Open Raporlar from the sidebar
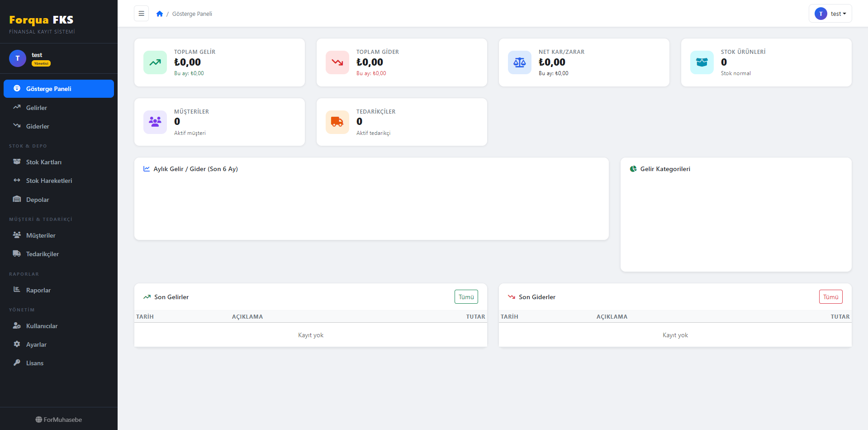This screenshot has width=868, height=430. 38,290
